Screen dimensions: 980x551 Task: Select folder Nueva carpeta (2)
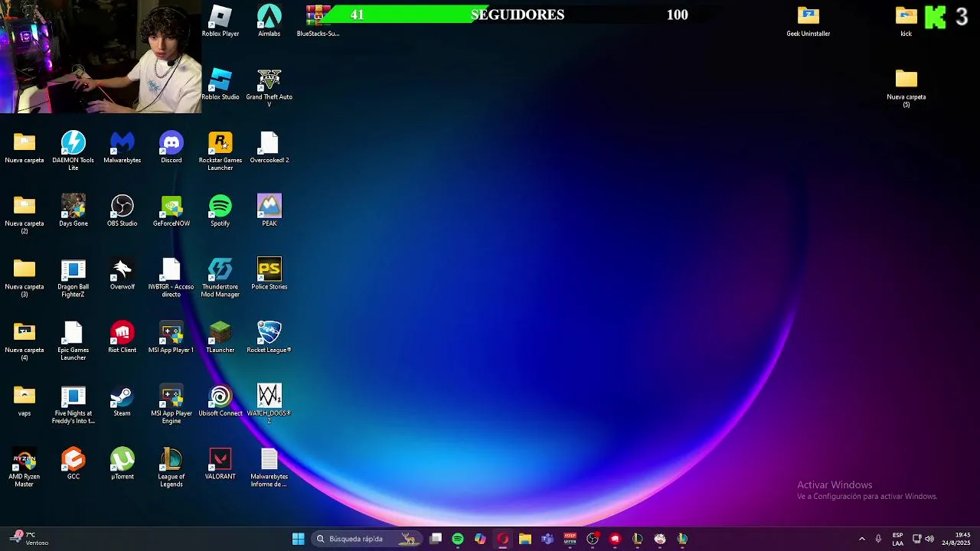coord(24,214)
